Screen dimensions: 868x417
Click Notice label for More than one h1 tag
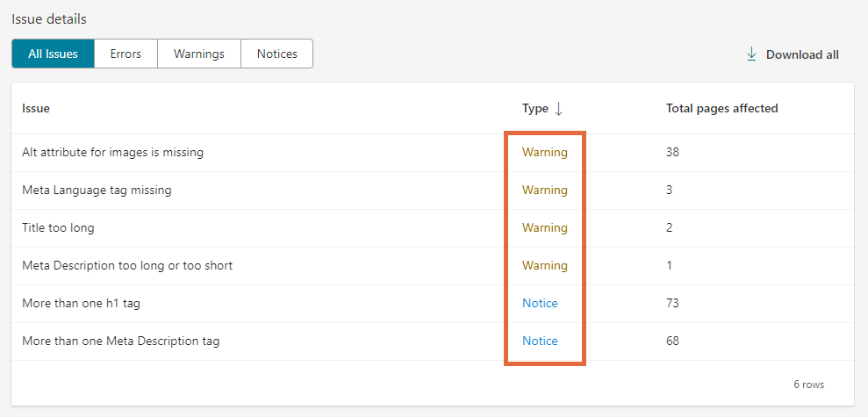pyautogui.click(x=540, y=303)
